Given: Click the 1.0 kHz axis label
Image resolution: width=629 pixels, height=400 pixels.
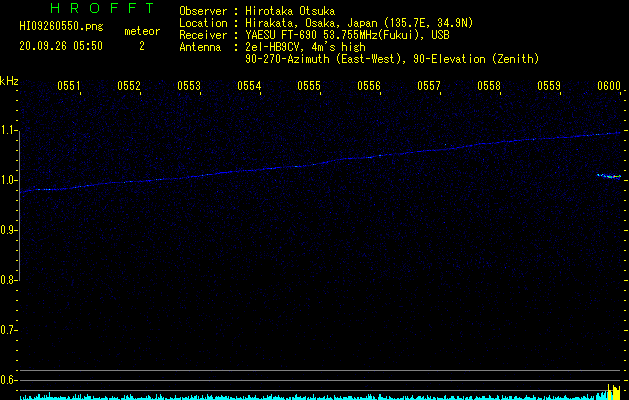Looking at the screenshot, I should [7, 180].
